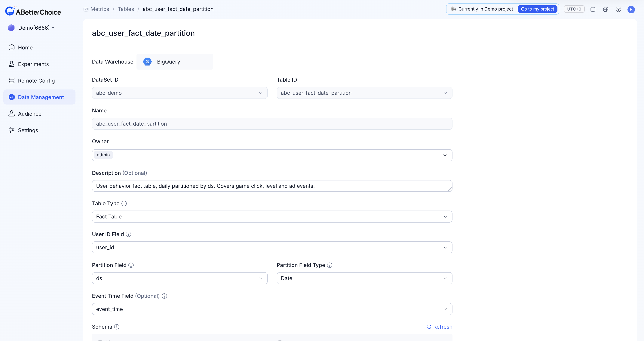This screenshot has height=341, width=644.
Task: Click the Remote Config server icon
Action: [x=11, y=80]
